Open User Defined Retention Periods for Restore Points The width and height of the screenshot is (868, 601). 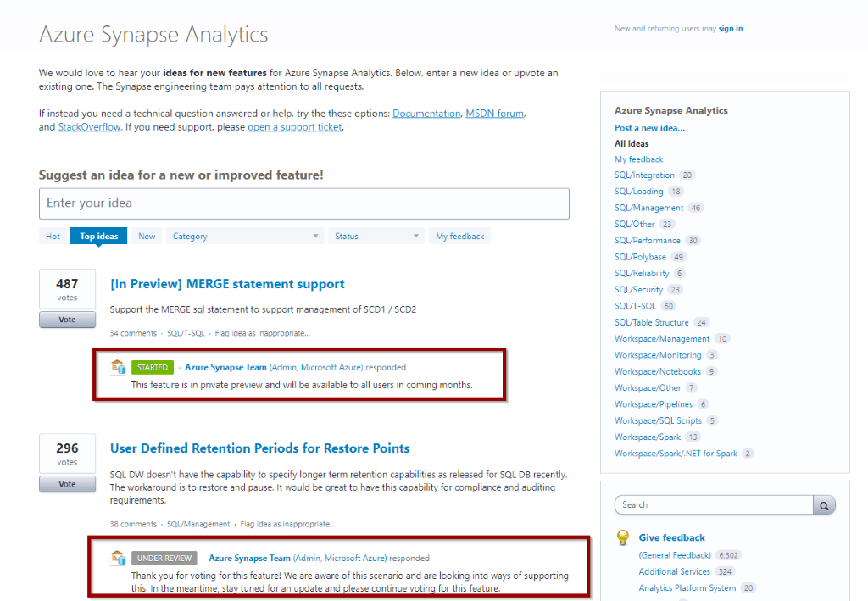[x=259, y=448]
